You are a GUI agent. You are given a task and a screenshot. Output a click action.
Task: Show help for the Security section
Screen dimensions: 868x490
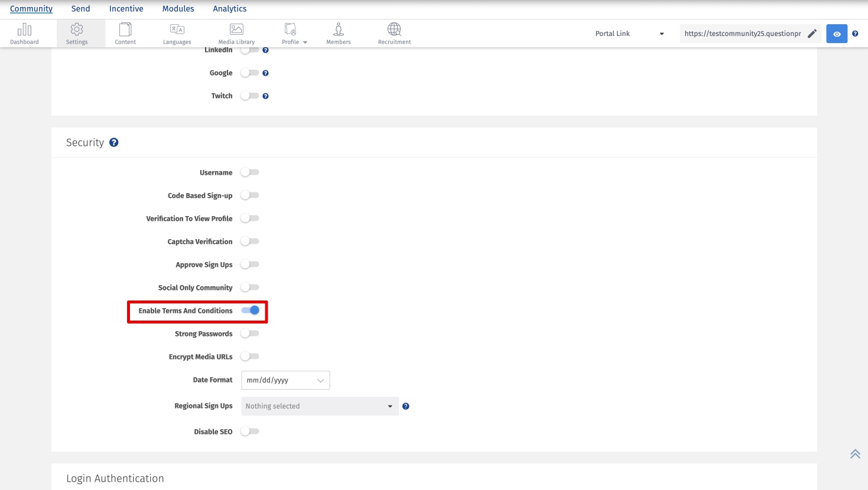coord(114,142)
